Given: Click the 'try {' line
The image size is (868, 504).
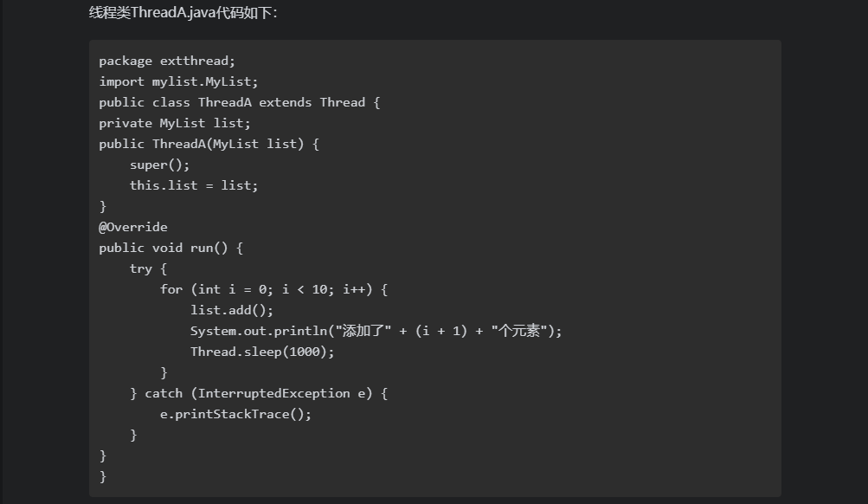Looking at the screenshot, I should point(148,268).
